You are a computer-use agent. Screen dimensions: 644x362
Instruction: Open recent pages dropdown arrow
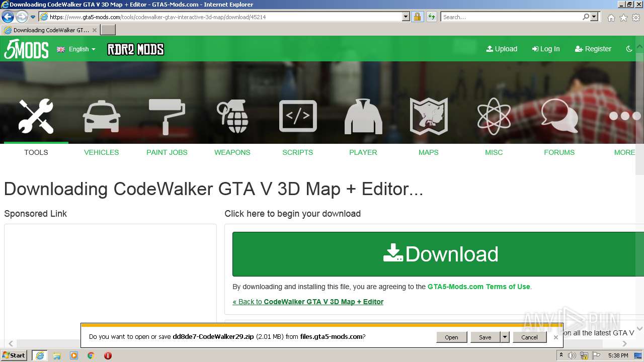(33, 17)
